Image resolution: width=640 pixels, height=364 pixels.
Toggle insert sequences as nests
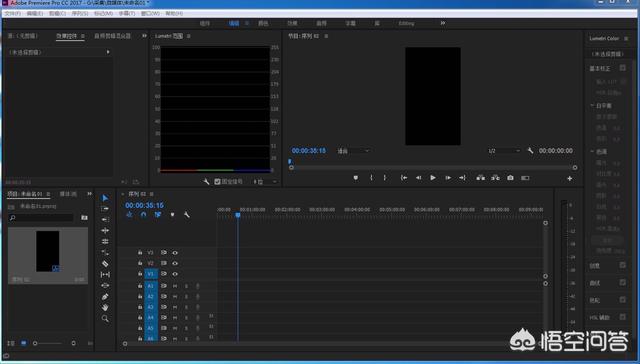coord(129,215)
